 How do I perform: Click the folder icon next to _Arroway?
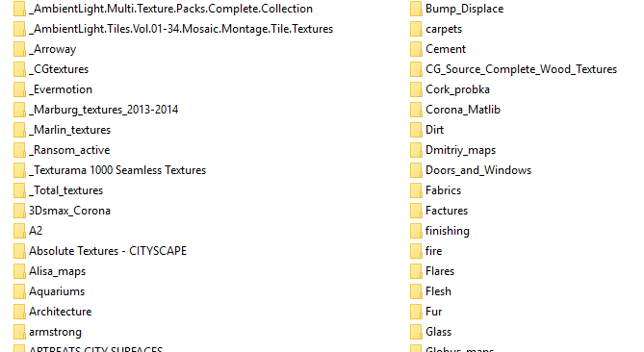tap(19, 49)
